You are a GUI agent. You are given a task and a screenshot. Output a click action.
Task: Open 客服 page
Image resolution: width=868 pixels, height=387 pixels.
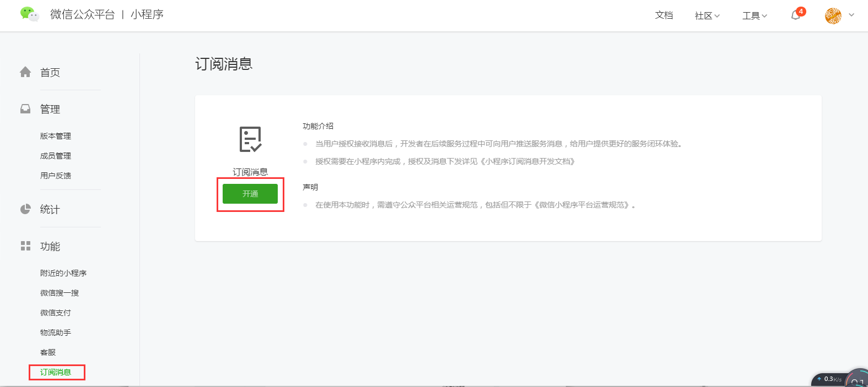[x=48, y=352]
